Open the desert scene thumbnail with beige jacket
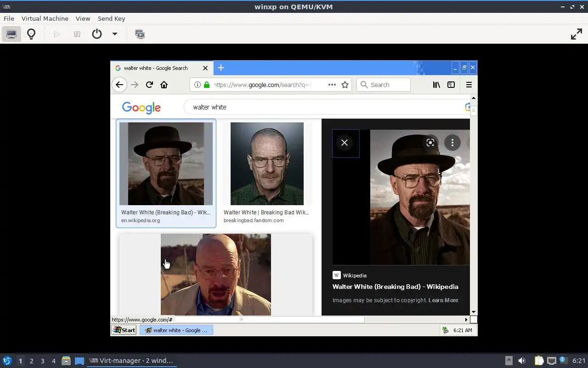The height and width of the screenshot is (368, 588). pos(216,275)
